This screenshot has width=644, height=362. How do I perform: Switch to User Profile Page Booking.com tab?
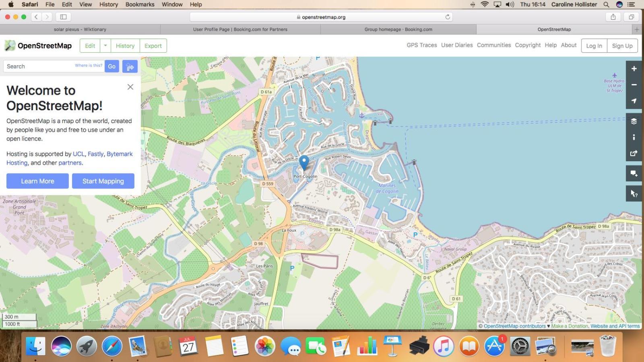point(240,29)
